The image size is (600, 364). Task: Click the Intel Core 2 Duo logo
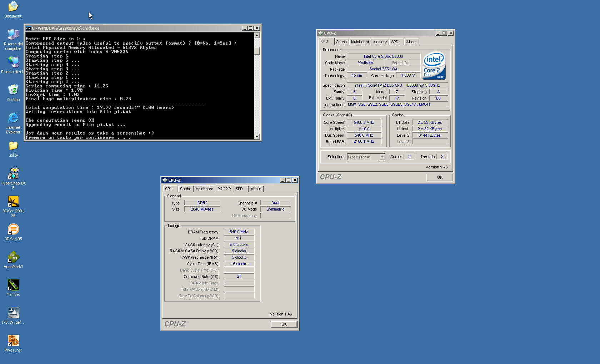pyautogui.click(x=434, y=66)
